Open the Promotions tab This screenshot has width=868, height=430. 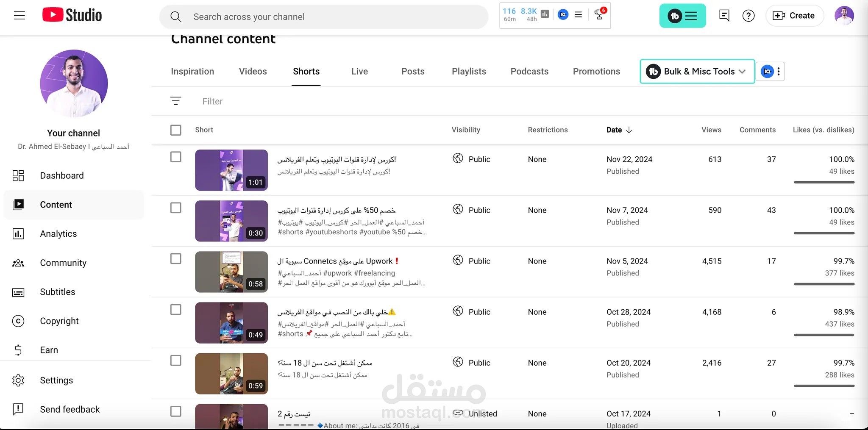tap(596, 71)
